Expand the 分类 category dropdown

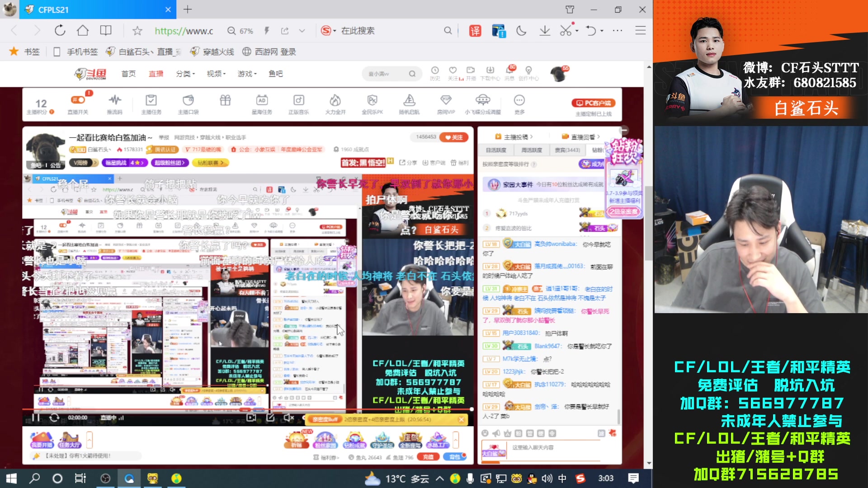(x=185, y=74)
